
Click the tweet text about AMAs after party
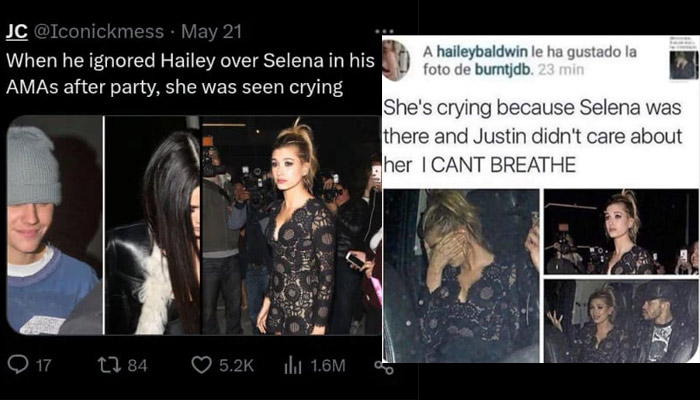coord(190,74)
